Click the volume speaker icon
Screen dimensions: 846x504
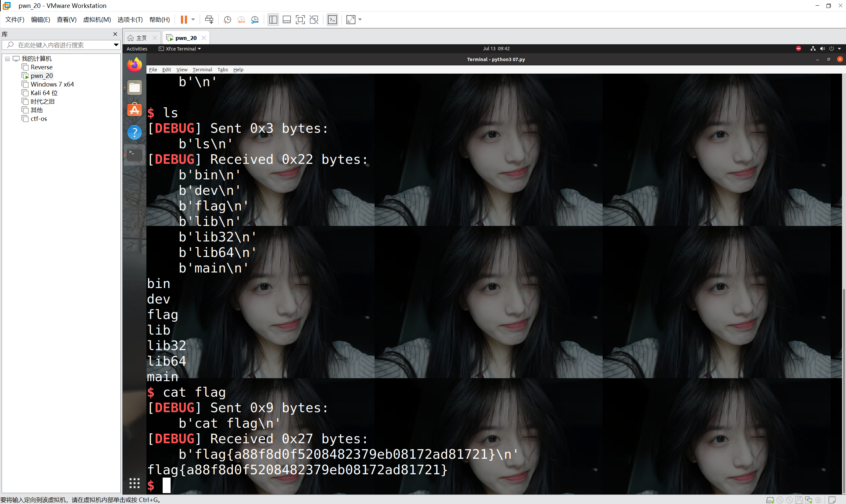tap(822, 49)
